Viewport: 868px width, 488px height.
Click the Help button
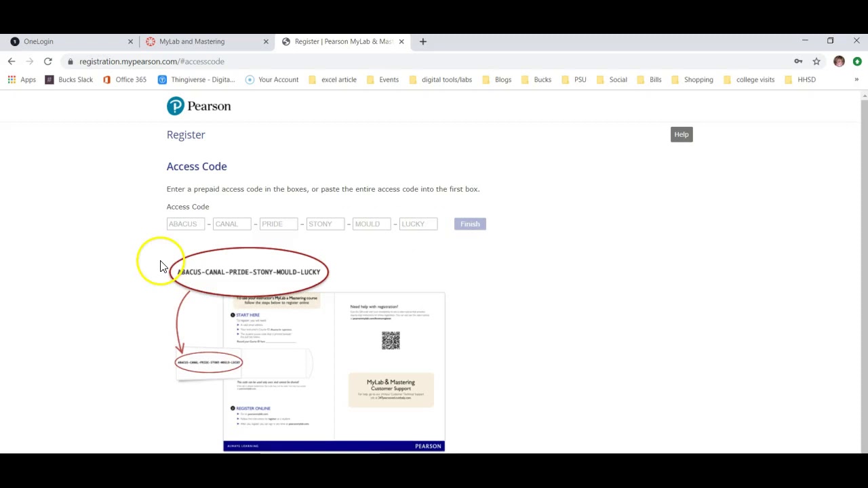tap(682, 134)
